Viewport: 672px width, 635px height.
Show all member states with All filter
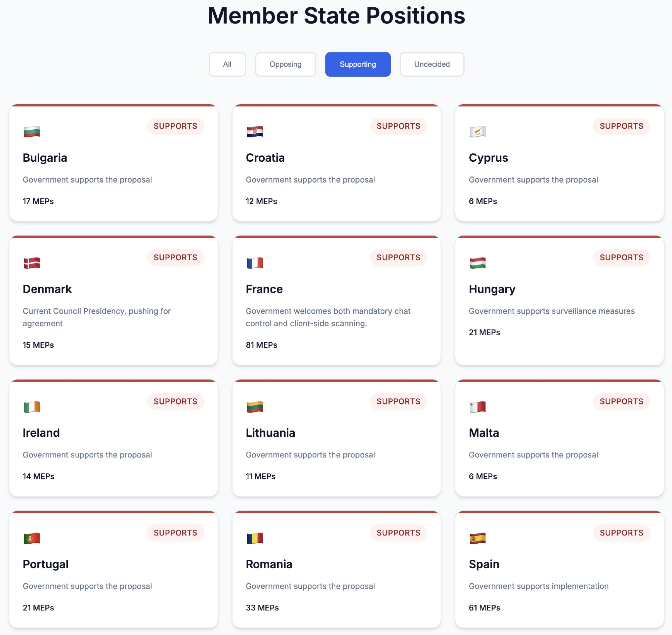[227, 64]
